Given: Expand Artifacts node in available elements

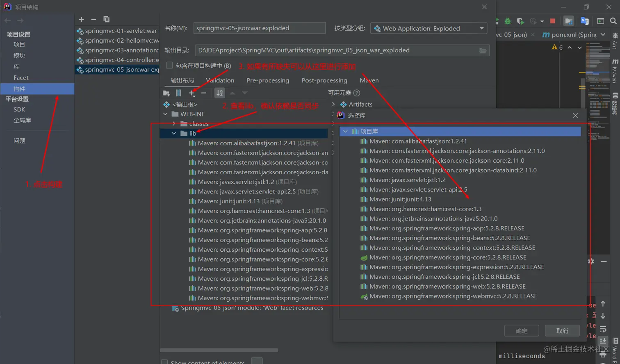Looking at the screenshot, I should click(x=333, y=105).
